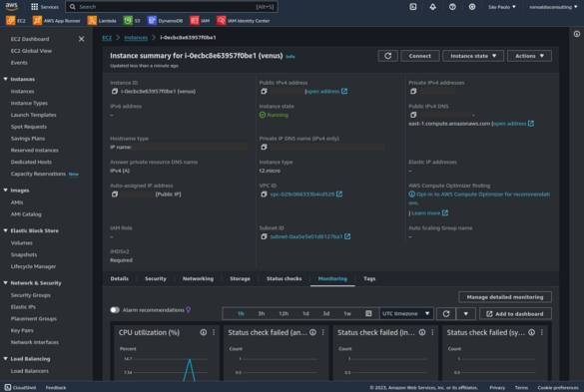Open the AWS App Runner shortcut
The image size is (584, 392).
[x=57, y=21]
